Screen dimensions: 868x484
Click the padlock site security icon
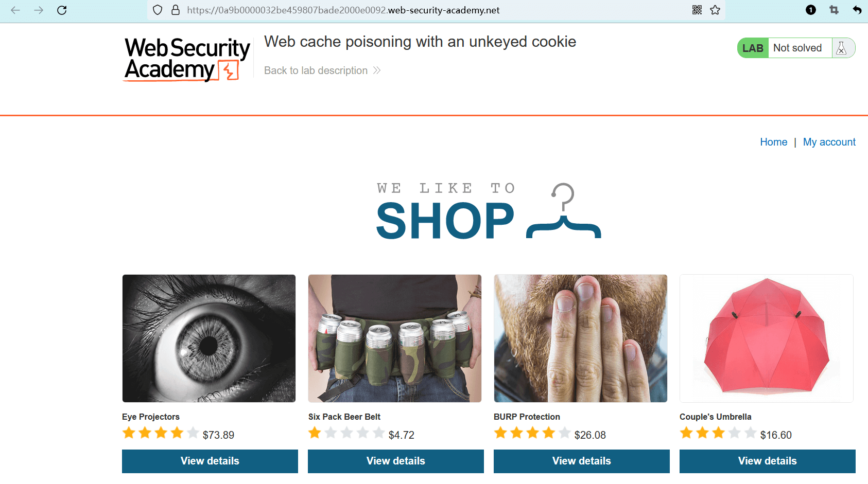[176, 10]
